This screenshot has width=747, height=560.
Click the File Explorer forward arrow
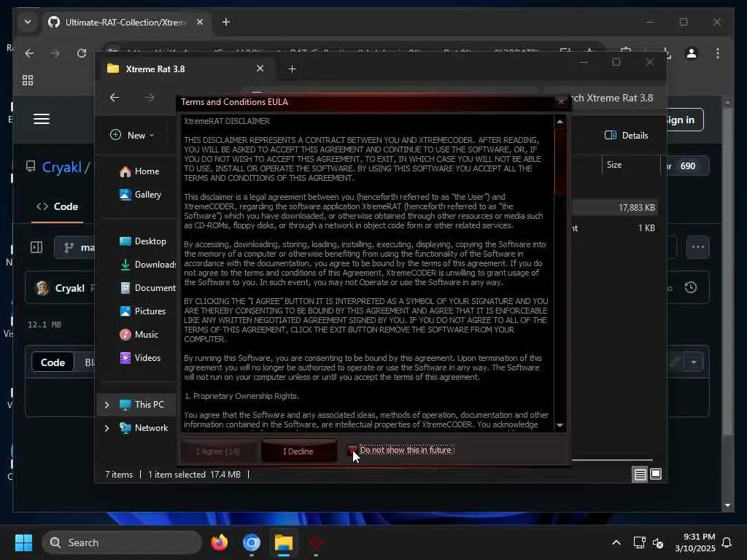tap(150, 98)
